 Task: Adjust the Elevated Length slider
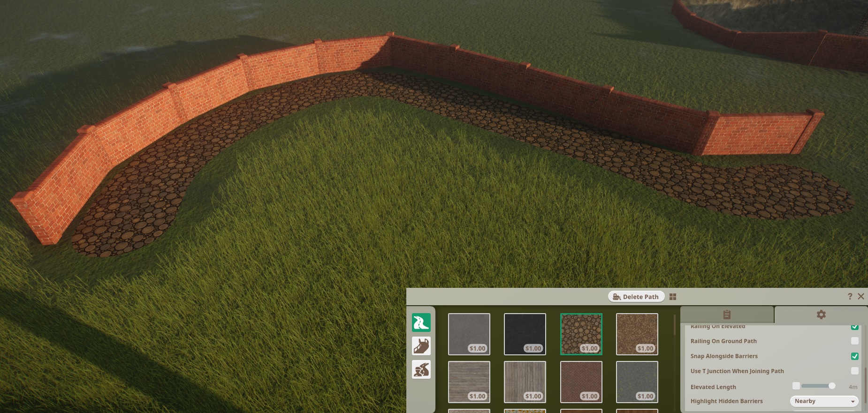tap(818, 386)
